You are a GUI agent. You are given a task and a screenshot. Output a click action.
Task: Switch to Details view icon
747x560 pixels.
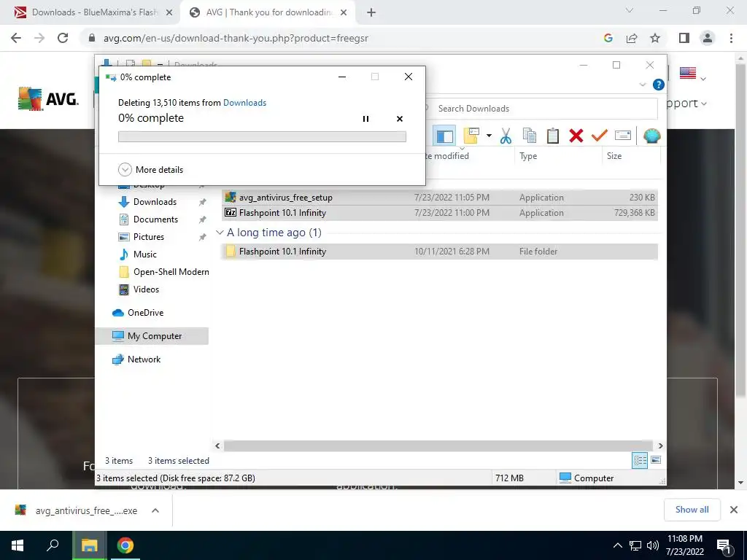tap(640, 460)
